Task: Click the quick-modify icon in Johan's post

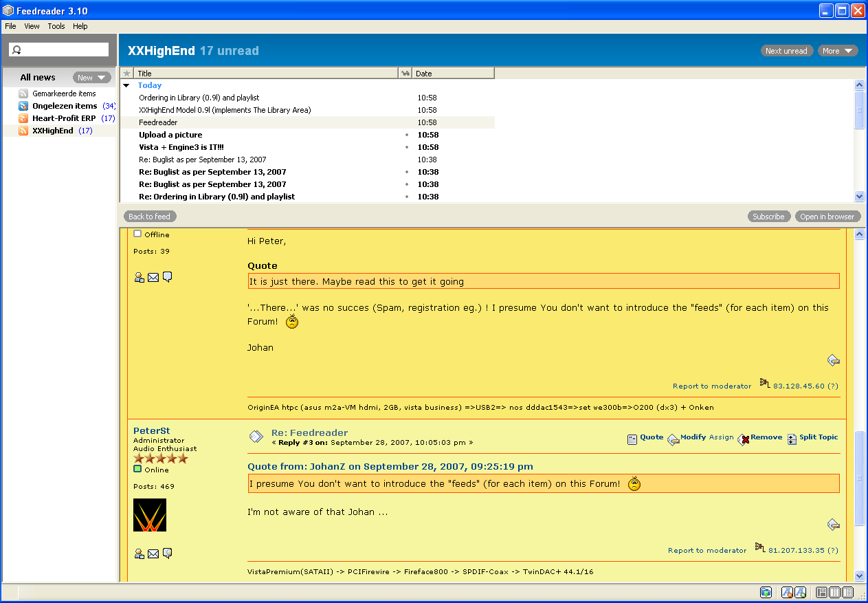Action: [834, 360]
